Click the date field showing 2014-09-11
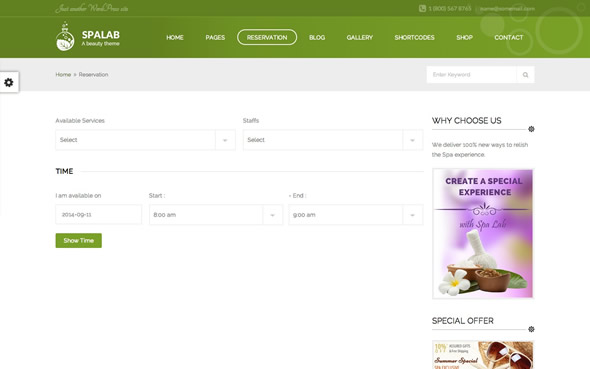Image resolution: width=590 pixels, height=369 pixels. click(99, 214)
